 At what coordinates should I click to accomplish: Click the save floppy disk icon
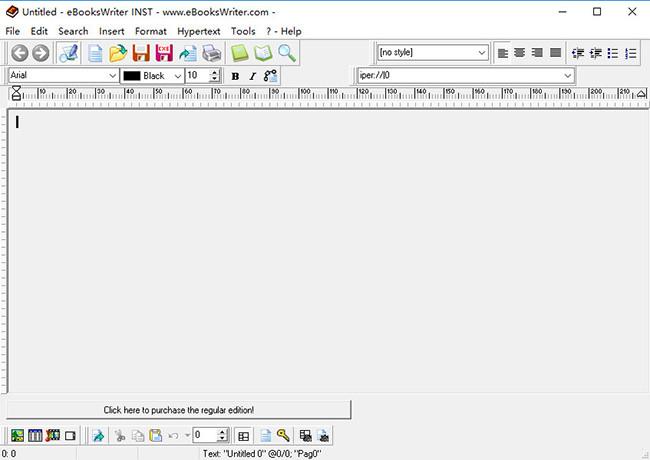tap(141, 53)
